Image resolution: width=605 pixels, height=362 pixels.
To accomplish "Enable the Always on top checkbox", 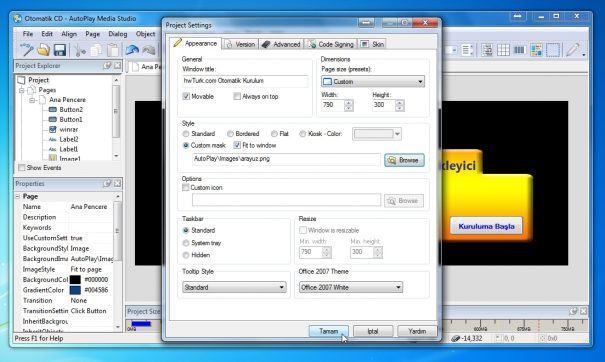I will pyautogui.click(x=237, y=96).
